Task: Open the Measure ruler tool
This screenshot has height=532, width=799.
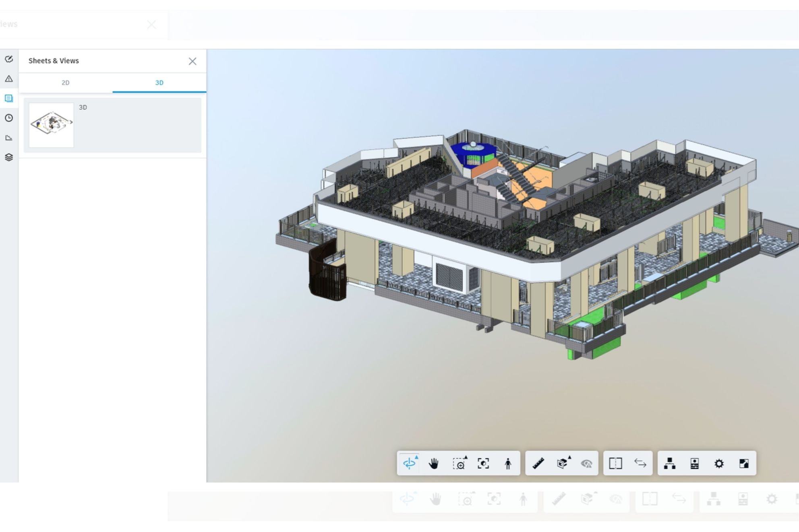Action: (538, 464)
